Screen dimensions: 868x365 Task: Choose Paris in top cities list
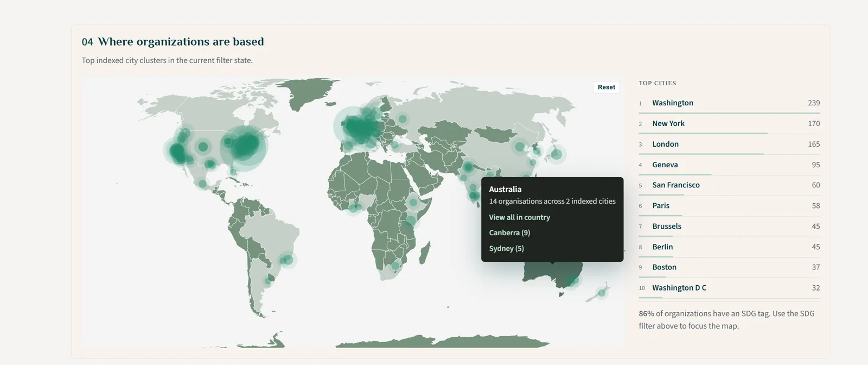(x=729, y=206)
